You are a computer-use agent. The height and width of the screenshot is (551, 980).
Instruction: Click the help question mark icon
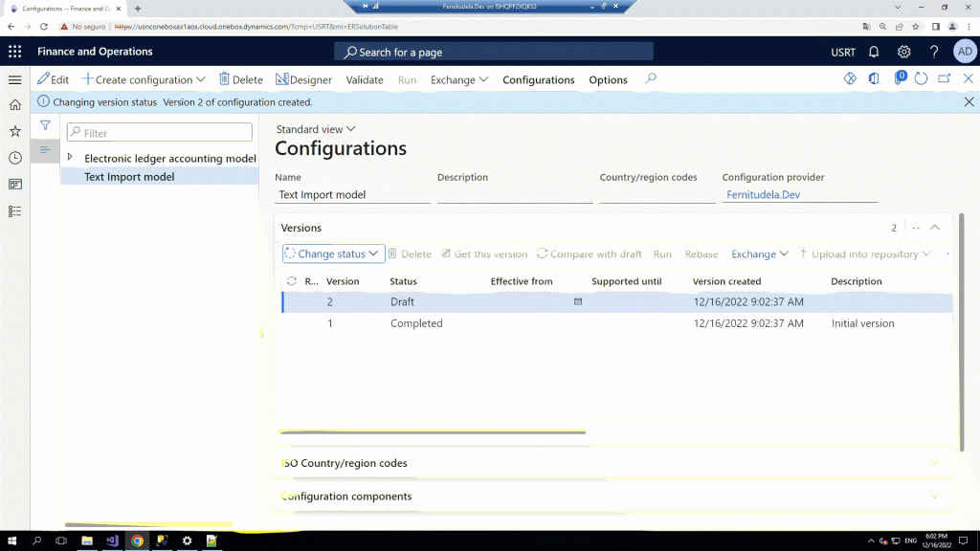point(934,52)
